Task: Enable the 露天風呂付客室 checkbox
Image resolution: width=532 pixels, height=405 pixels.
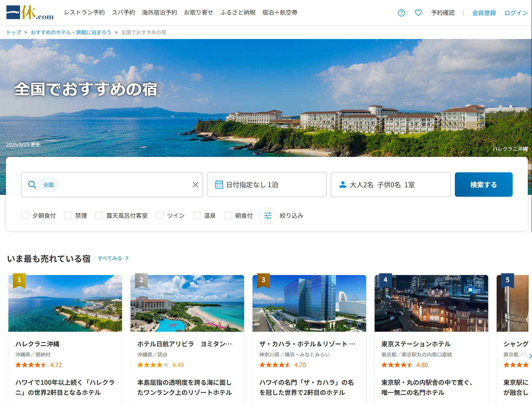Action: click(x=99, y=216)
